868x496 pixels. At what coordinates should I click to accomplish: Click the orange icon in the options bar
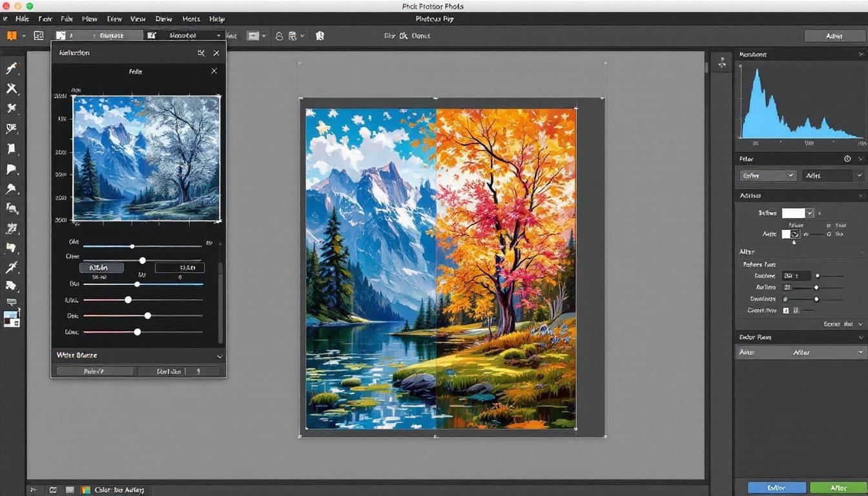[11, 36]
